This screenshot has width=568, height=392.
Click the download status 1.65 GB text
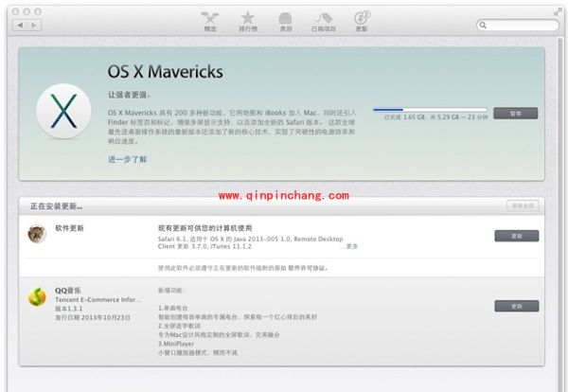point(435,117)
